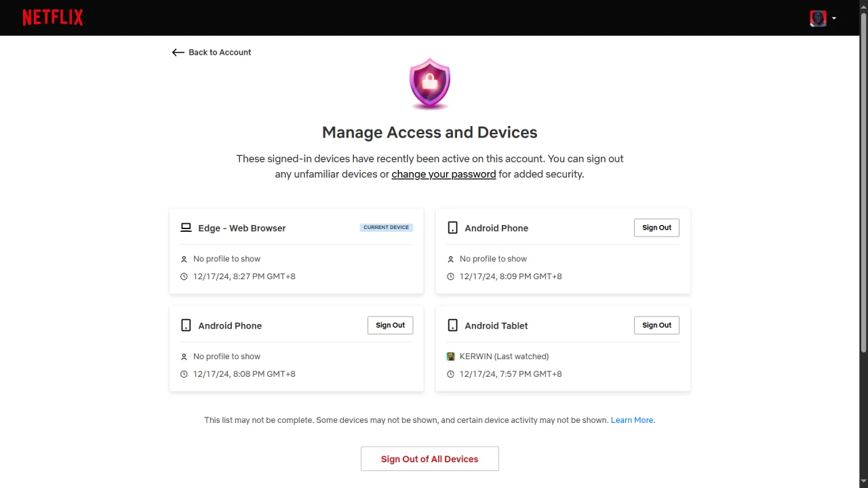Expand the profile dropdown caret
This screenshot has width=868, height=488.
click(834, 18)
